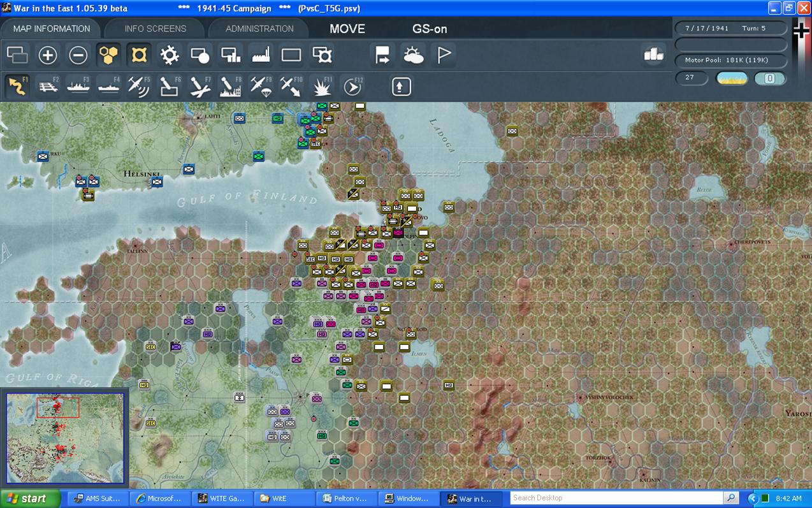812x508 pixels.
Task: Click the date 7/17/1941 turn display
Action: pos(731,29)
